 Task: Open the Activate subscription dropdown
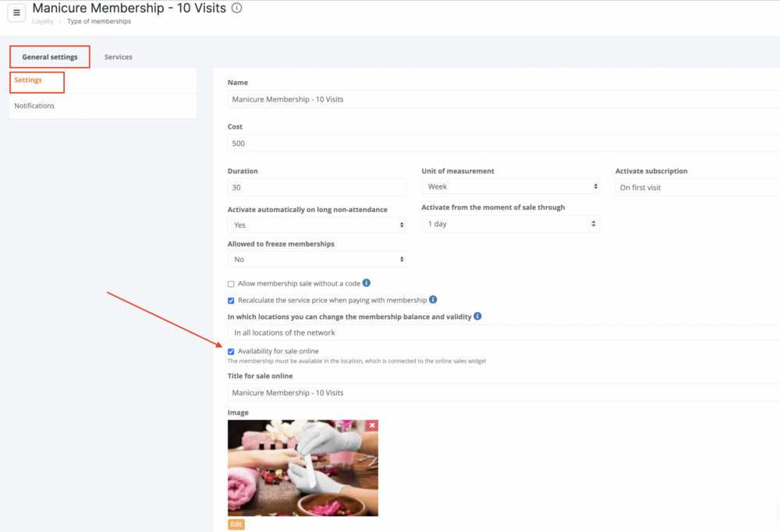pyautogui.click(x=697, y=188)
